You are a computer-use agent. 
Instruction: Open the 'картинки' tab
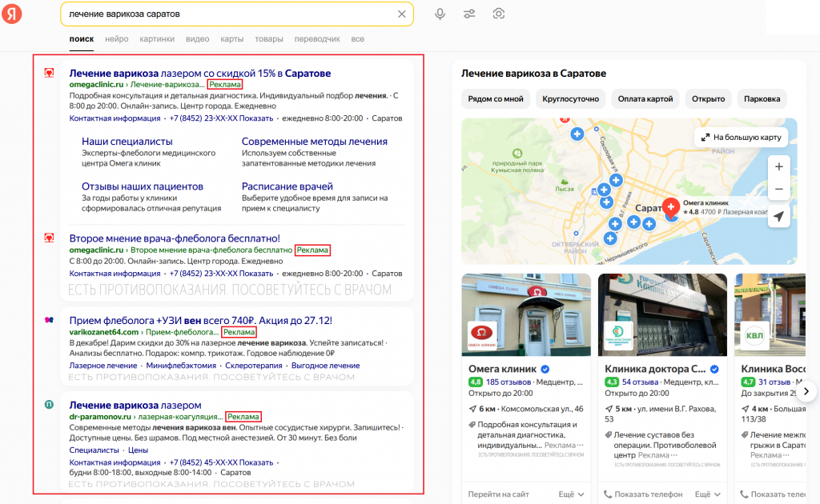[157, 39]
